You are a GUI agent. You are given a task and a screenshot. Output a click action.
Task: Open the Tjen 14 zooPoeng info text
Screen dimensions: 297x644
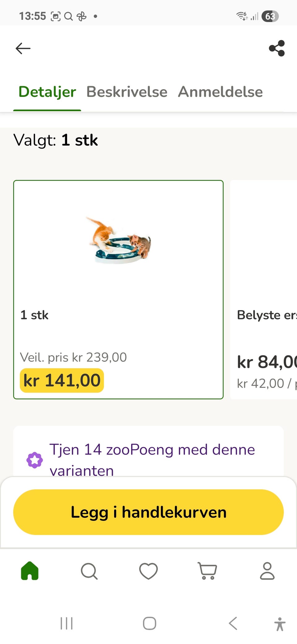[152, 460]
